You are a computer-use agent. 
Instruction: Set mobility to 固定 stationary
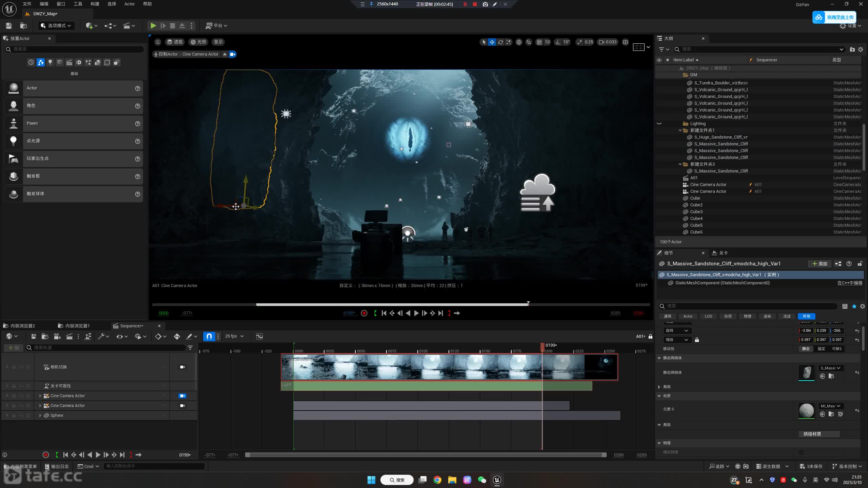click(821, 349)
